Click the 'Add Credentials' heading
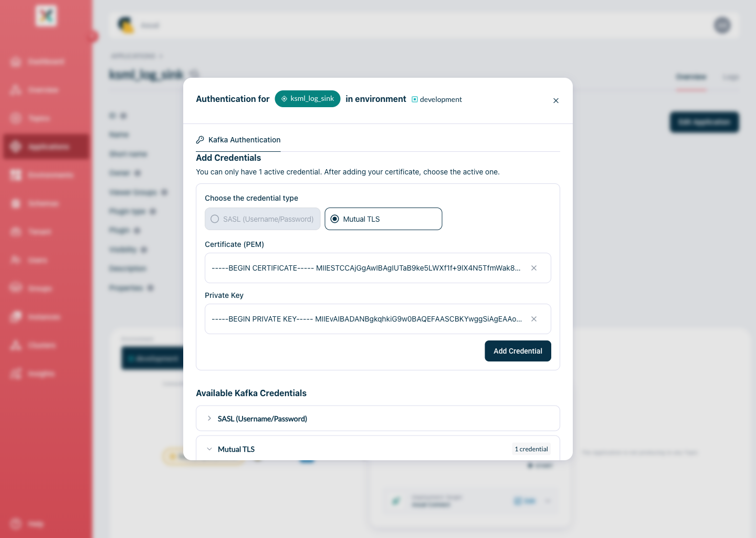The width and height of the screenshot is (756, 538). pyautogui.click(x=228, y=158)
